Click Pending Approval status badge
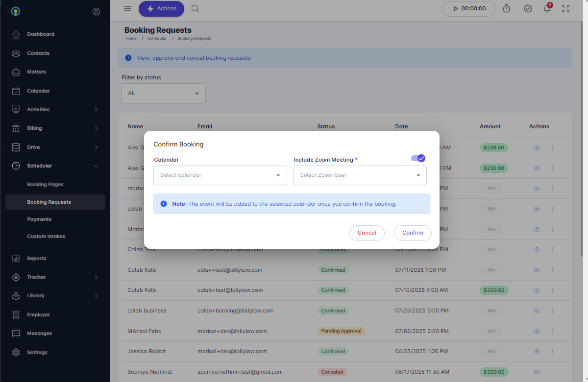 [x=341, y=331]
